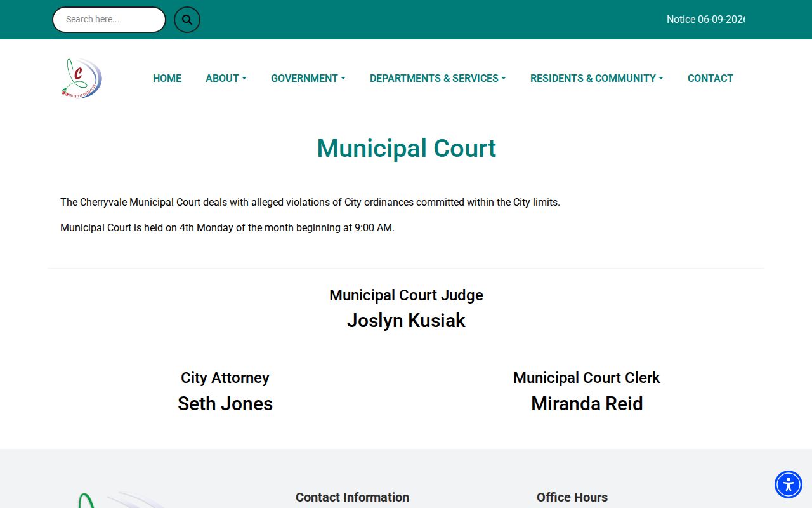Select attorney name Seth Jones

[225, 404]
